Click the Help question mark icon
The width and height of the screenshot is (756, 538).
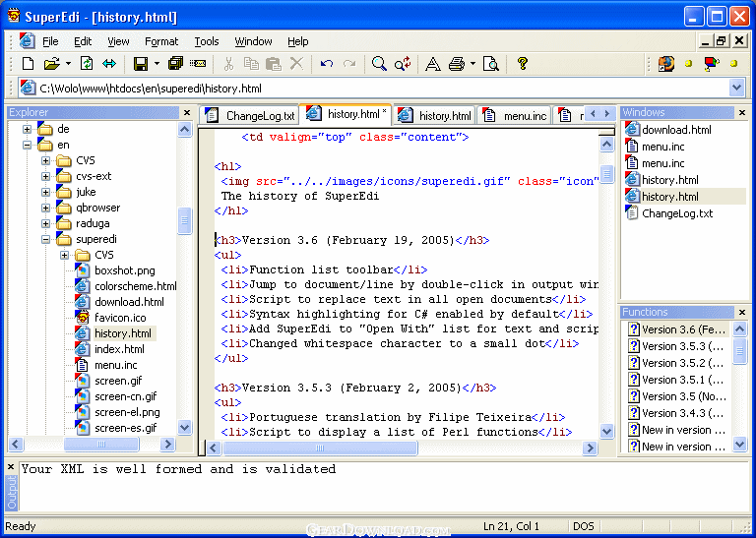tap(523, 64)
